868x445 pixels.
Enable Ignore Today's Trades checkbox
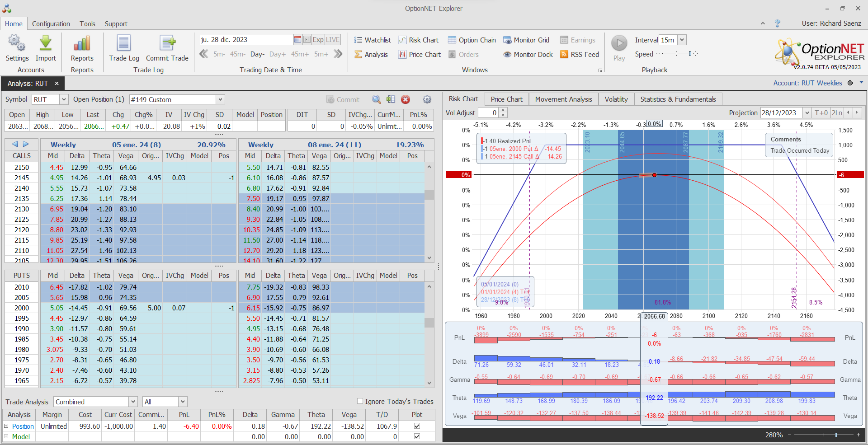click(360, 401)
